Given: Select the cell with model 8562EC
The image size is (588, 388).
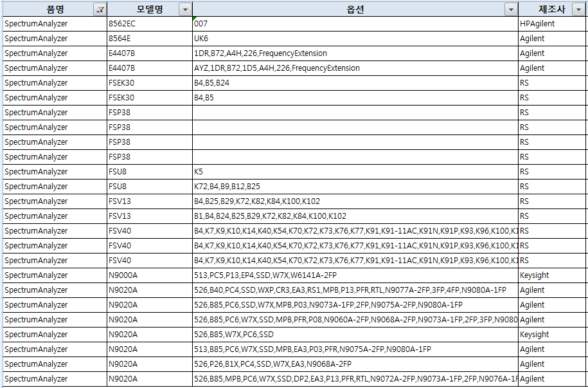Looking at the screenshot, I should point(149,24).
